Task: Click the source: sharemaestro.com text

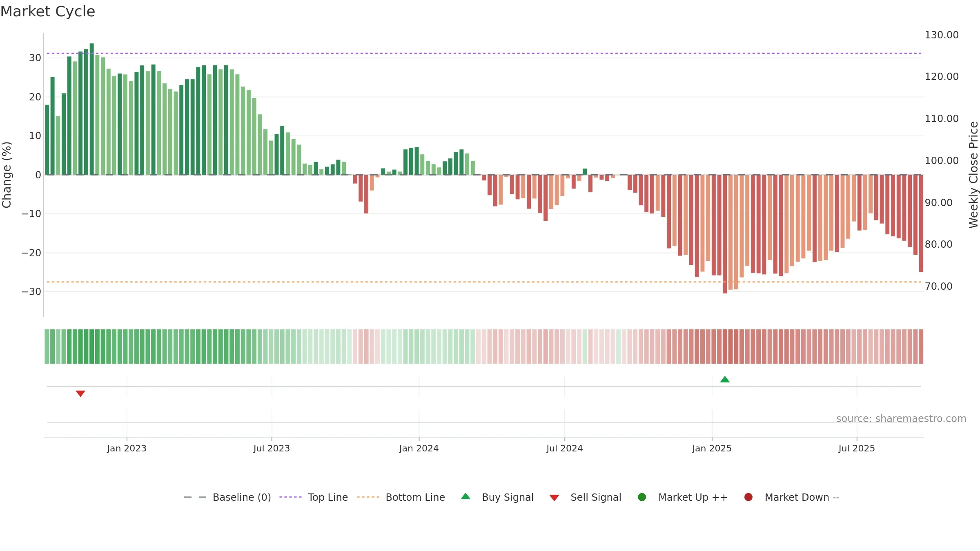Action: click(901, 419)
